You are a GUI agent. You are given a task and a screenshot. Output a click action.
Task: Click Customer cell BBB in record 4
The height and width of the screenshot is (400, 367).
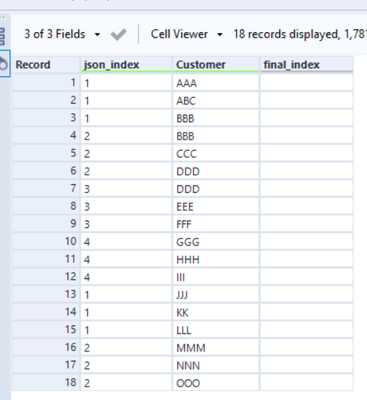click(x=216, y=136)
